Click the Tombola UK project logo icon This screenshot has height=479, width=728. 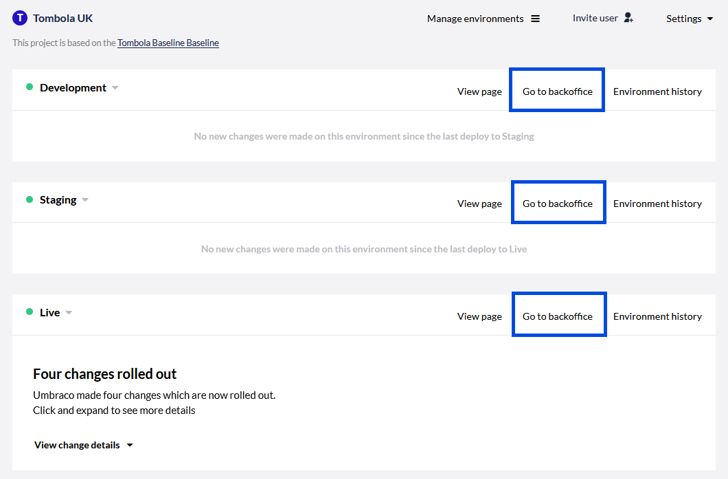coord(20,18)
